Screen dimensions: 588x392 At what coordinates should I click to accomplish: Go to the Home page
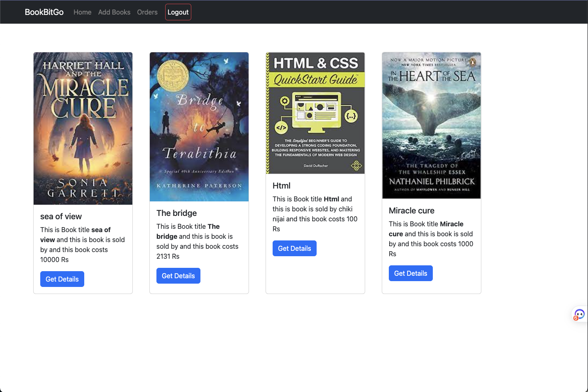82,12
